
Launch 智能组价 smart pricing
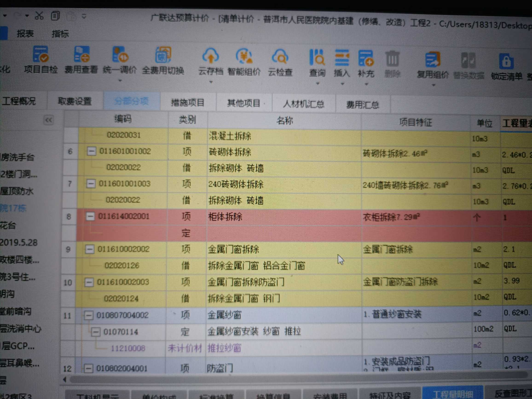pyautogui.click(x=243, y=58)
